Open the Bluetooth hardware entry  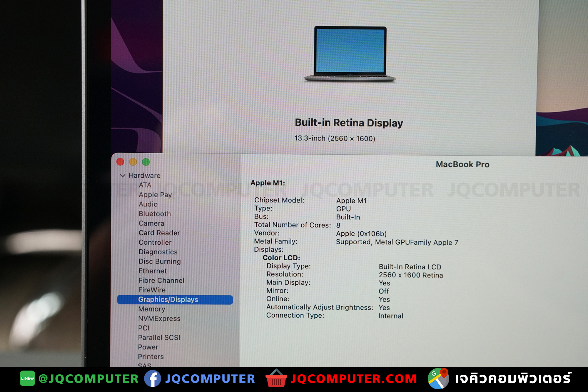point(155,214)
